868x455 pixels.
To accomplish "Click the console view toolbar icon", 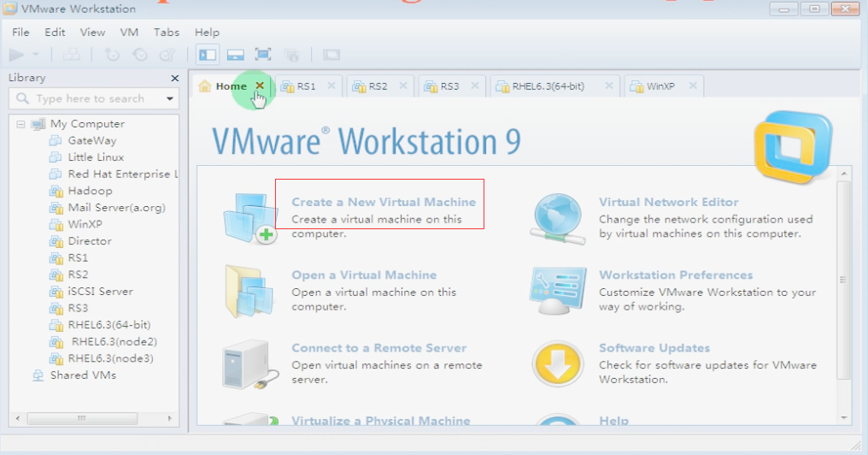I will click(331, 55).
